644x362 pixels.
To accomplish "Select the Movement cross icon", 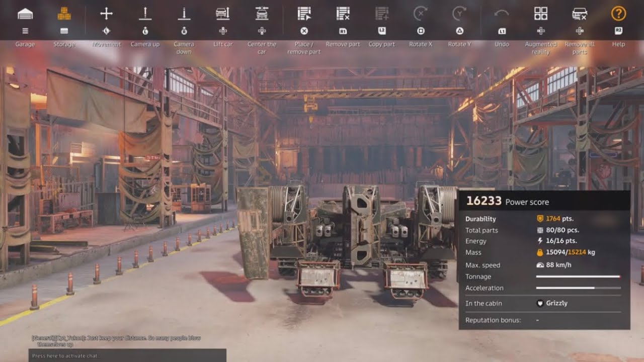I will point(106,14).
